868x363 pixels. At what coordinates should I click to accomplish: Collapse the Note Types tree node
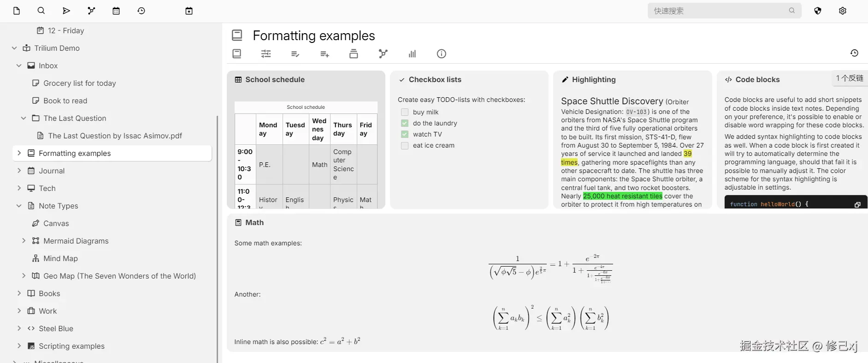pos(19,206)
